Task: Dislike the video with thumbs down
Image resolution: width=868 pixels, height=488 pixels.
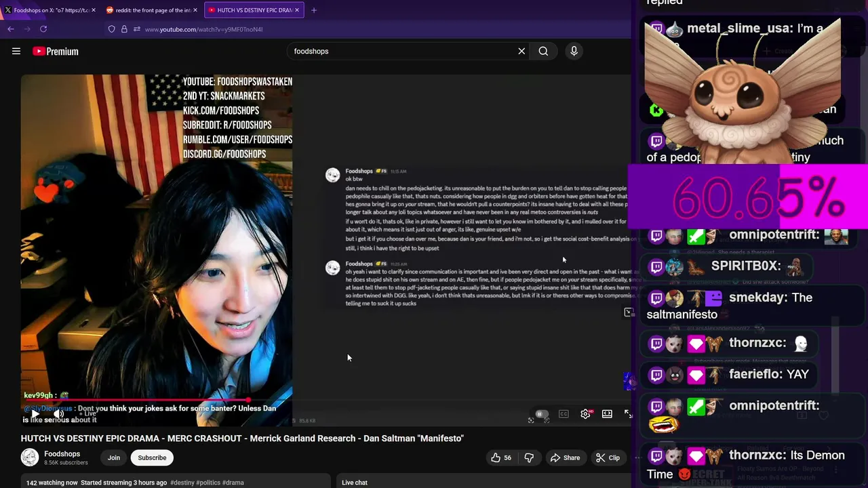Action: [529, 457]
